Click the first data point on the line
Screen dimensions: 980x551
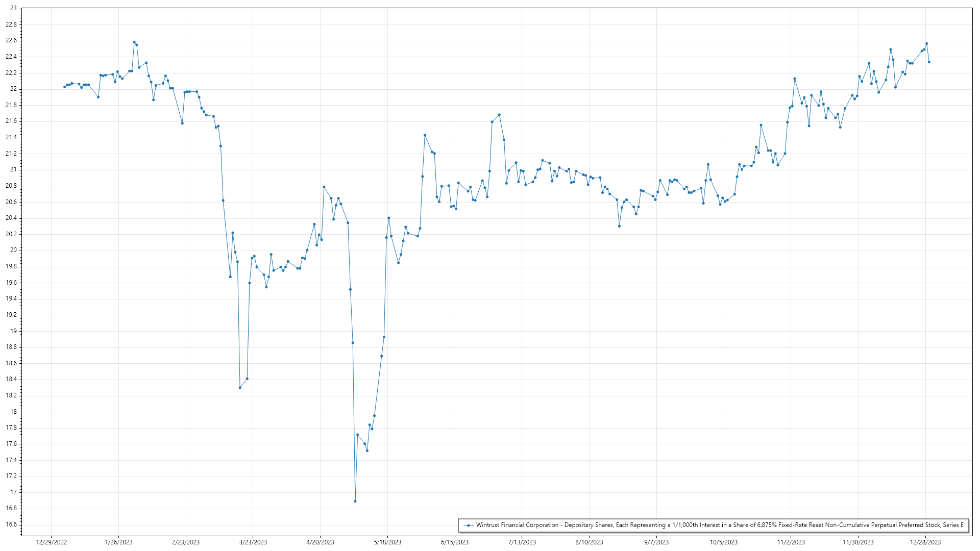(64, 87)
